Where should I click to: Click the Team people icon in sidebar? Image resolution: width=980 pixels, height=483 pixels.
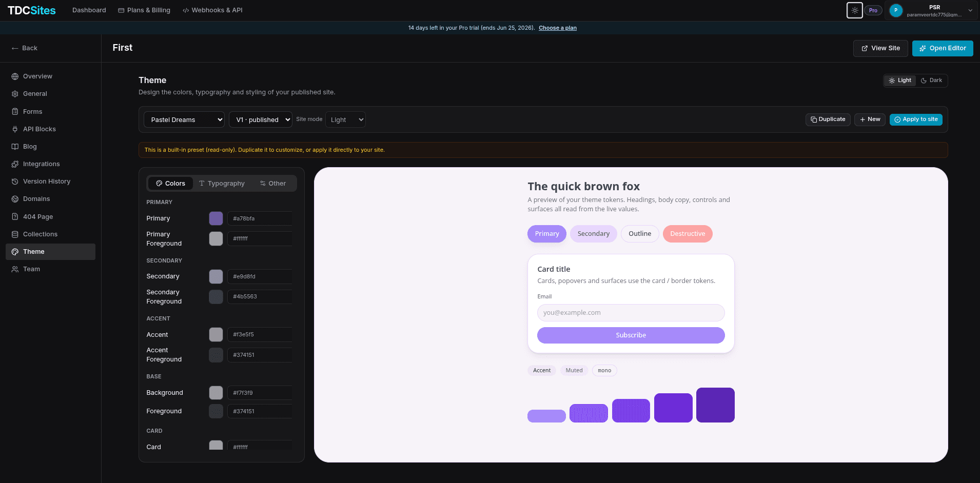coord(15,269)
